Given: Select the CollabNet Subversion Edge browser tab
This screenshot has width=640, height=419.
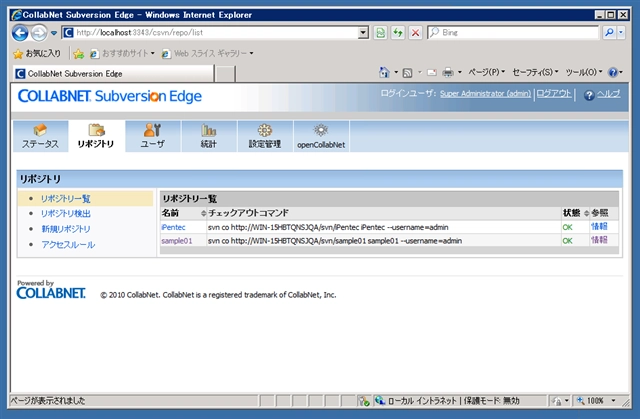Looking at the screenshot, I should 113,73.
